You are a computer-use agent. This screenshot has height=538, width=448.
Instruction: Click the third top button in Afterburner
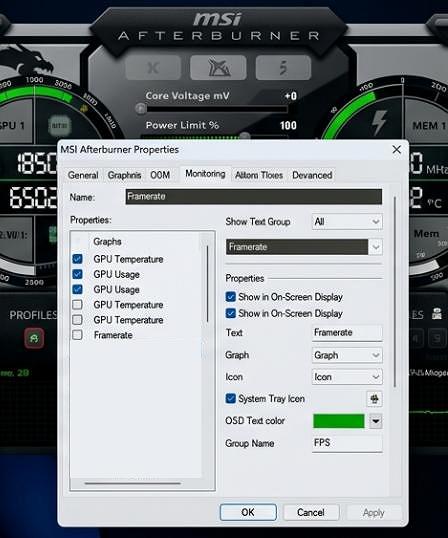pyautogui.click(x=283, y=68)
